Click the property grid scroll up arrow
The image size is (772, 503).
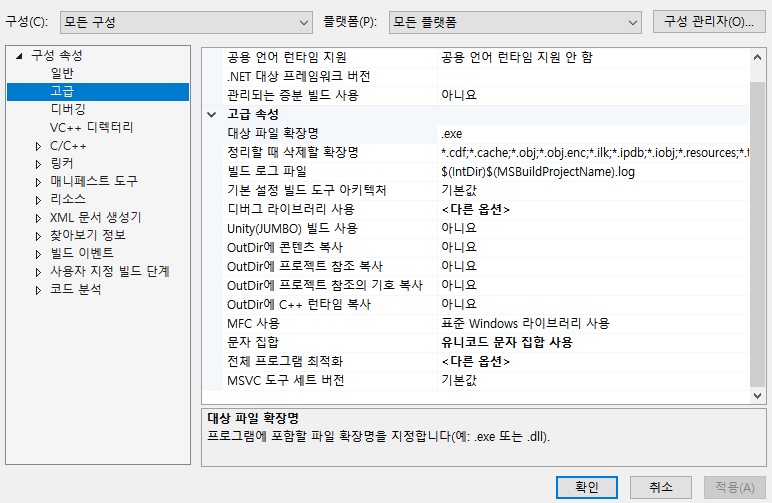click(x=757, y=58)
